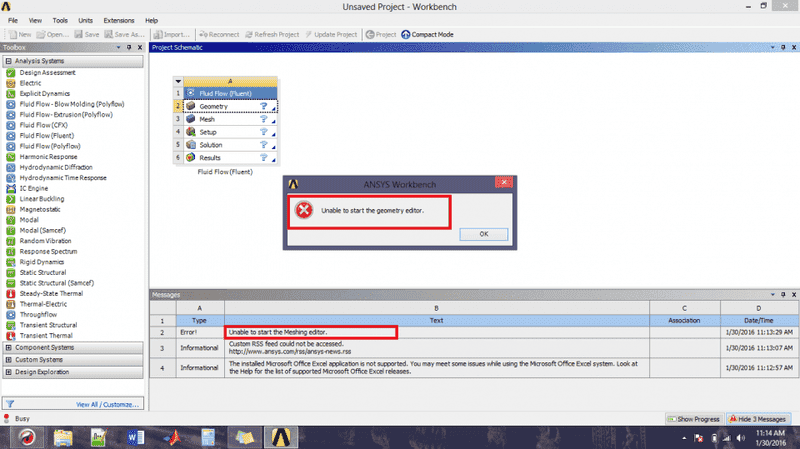The image size is (800, 449).
Task: Click the View All / Customize link
Action: pos(107,405)
